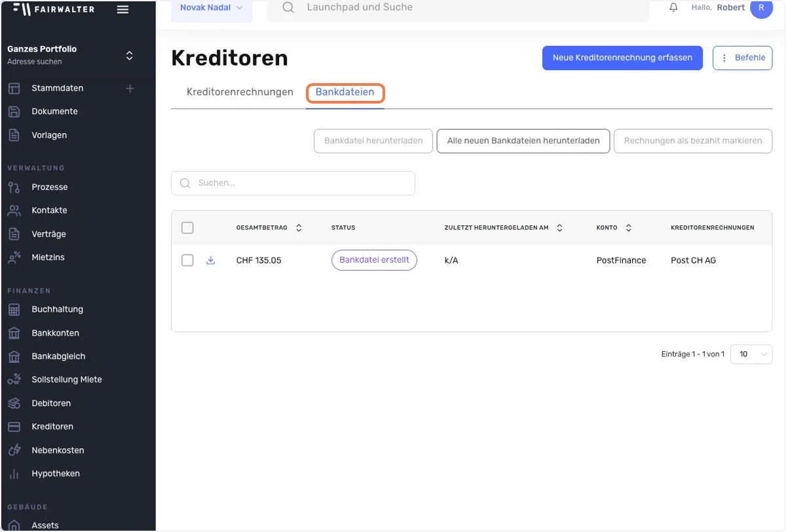Click Neue Kreditorenrechnung erfassen button
The height and width of the screenshot is (532, 786).
[x=622, y=58]
